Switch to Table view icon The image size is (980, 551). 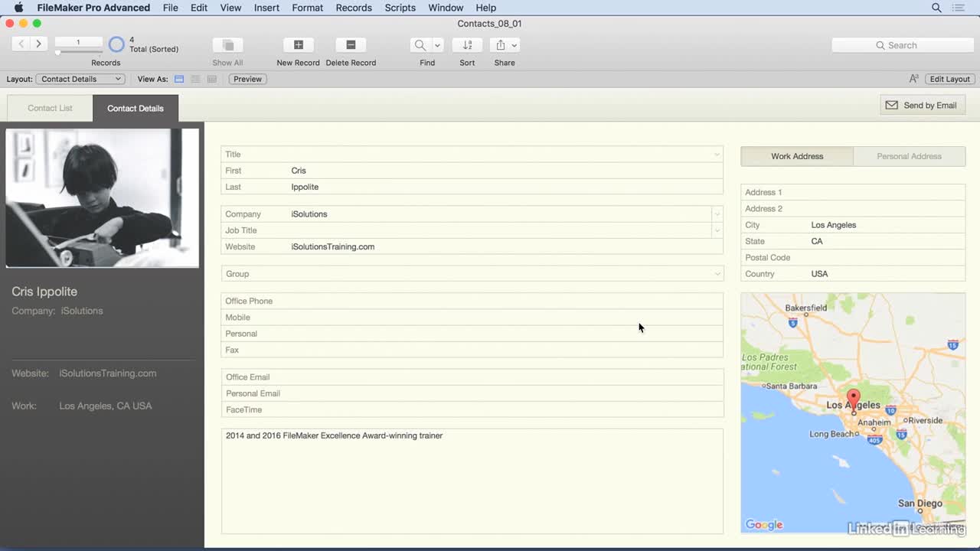click(212, 79)
